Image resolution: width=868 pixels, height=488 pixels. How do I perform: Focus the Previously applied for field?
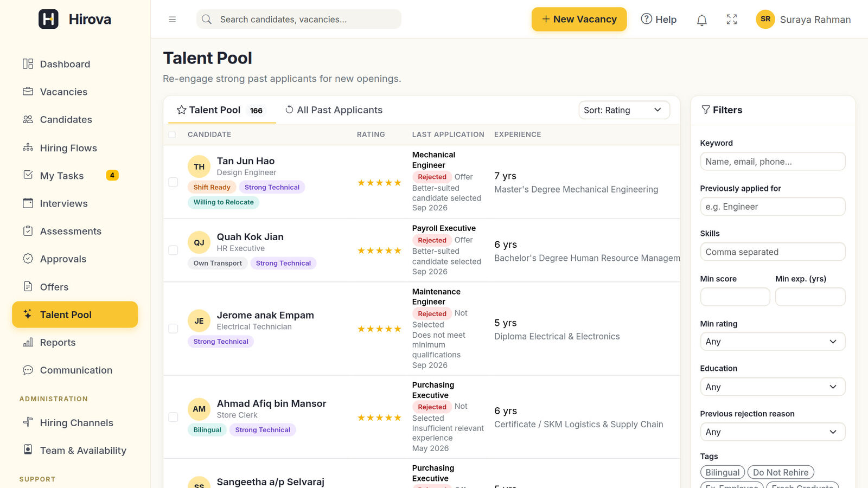tap(773, 207)
